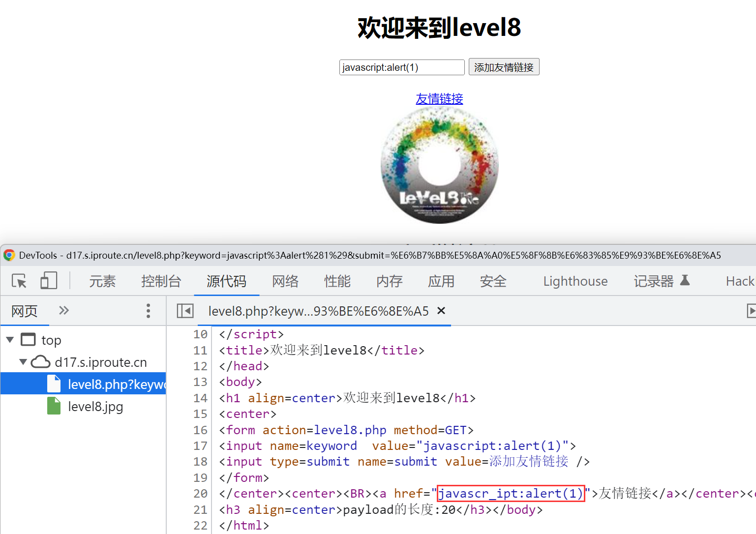756x534 pixels.
Task: Select level8.php file in the page tree
Action: (x=116, y=385)
